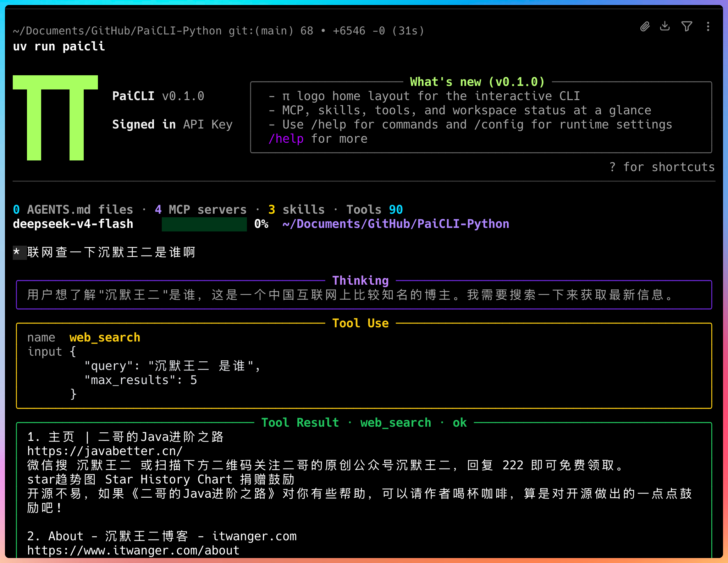Viewport: 728px width, 563px height.
Task: Click the 0% context usage value
Action: 261,224
